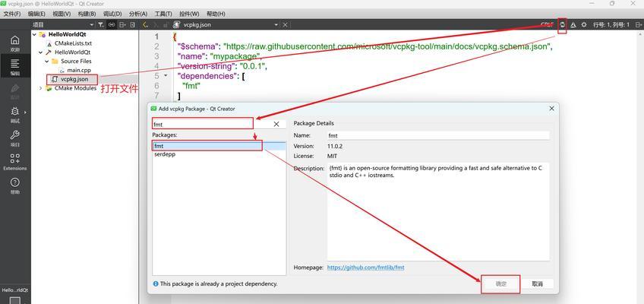Toggle synchronize with editor link icon

112,24
